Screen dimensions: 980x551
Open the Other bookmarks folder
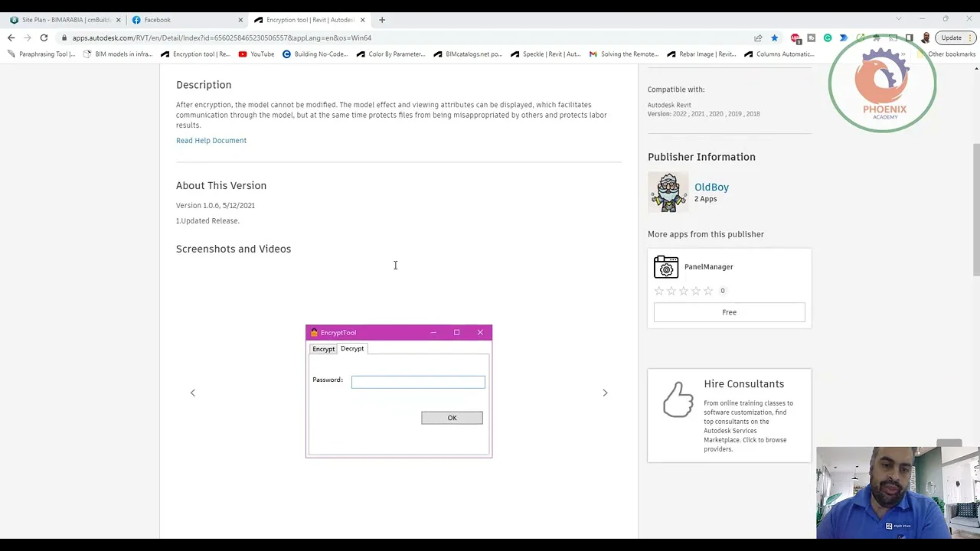point(946,54)
